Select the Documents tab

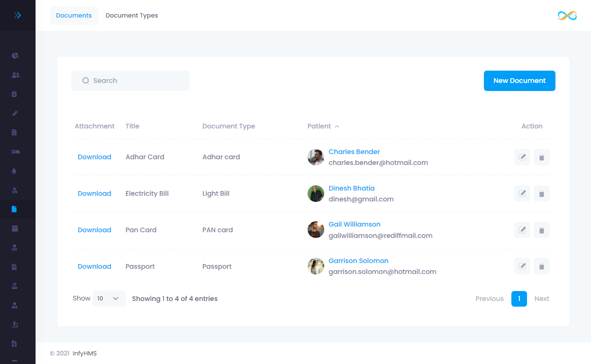click(74, 16)
